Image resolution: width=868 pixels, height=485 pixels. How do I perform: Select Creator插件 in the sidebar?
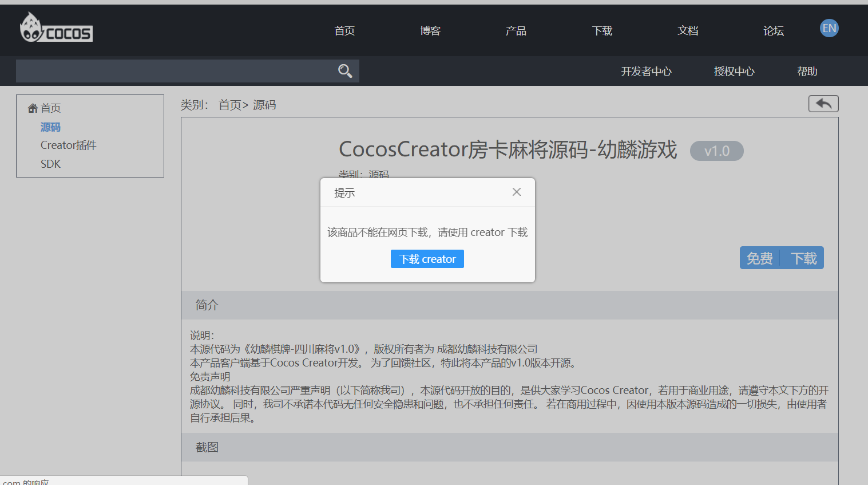coord(69,145)
